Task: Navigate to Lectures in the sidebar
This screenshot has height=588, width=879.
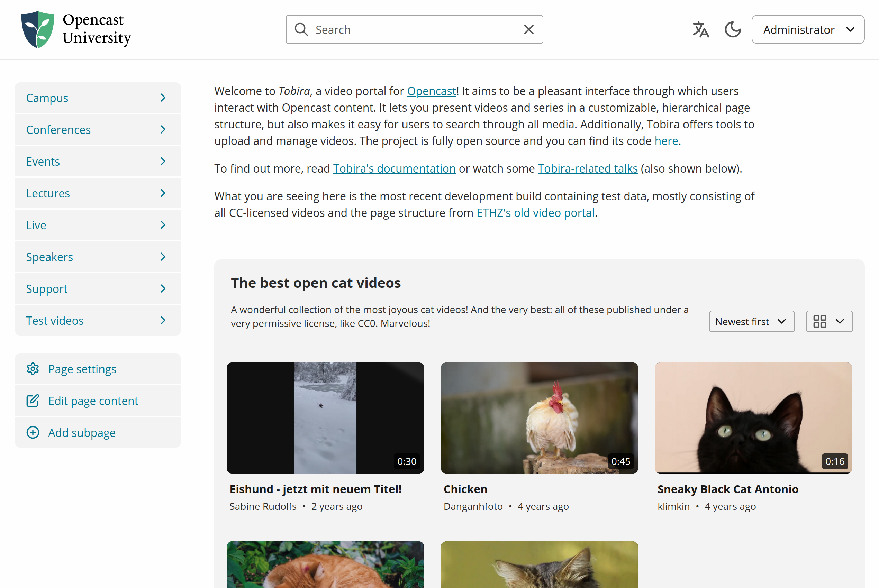Action: 48,193
